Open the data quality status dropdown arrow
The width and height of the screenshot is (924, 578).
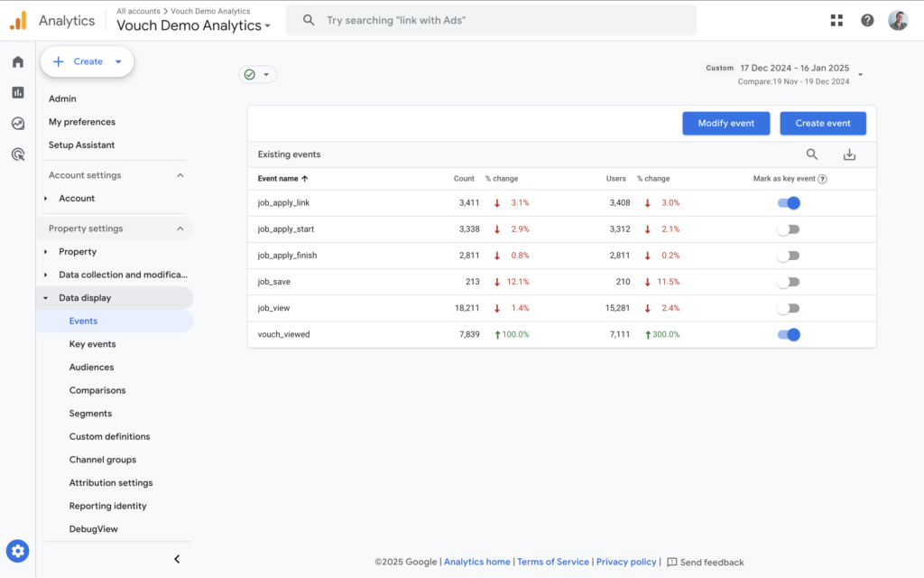266,74
